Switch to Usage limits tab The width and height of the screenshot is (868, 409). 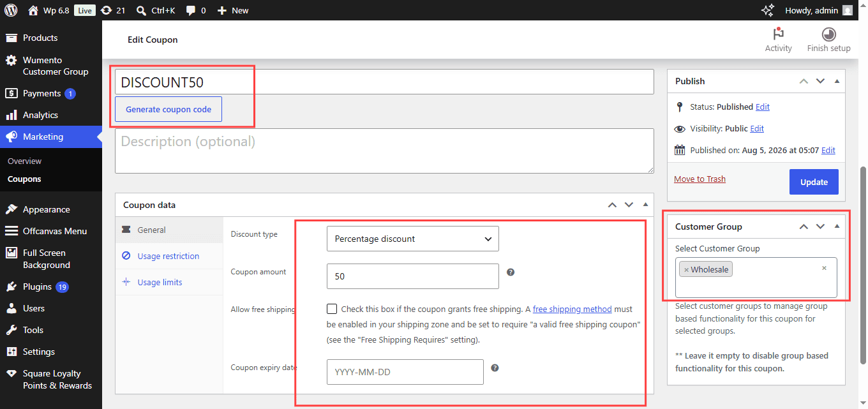pyautogui.click(x=169, y=282)
